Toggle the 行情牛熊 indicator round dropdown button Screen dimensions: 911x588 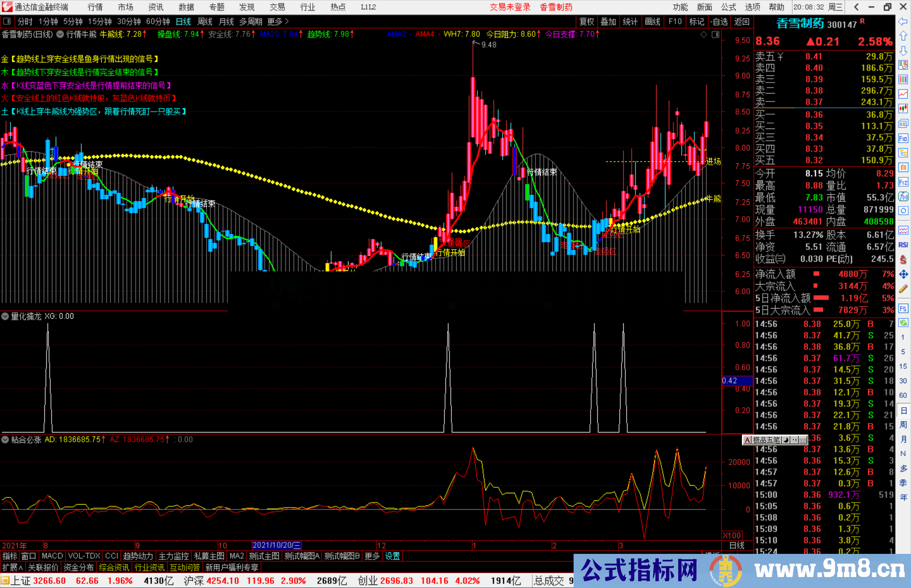point(60,34)
